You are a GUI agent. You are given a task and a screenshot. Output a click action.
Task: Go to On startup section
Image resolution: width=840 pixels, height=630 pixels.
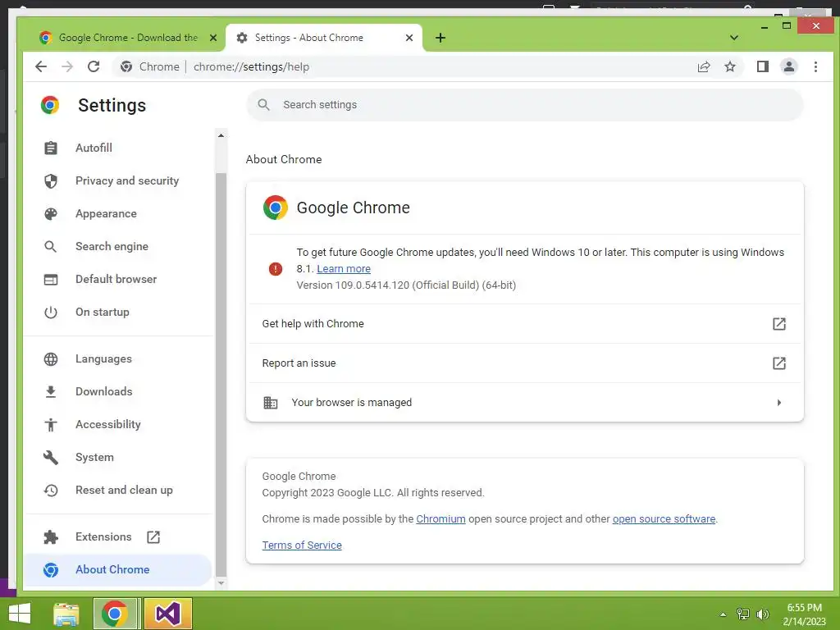pyautogui.click(x=118, y=312)
